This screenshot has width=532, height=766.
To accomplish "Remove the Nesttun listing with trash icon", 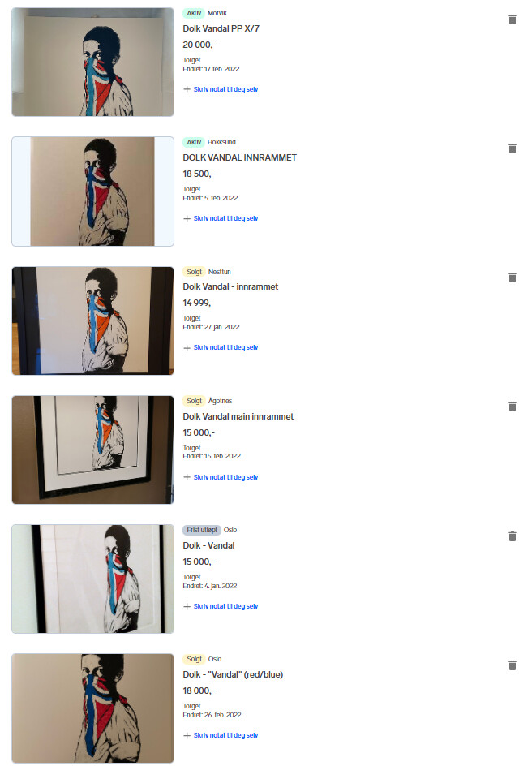I will pyautogui.click(x=512, y=278).
